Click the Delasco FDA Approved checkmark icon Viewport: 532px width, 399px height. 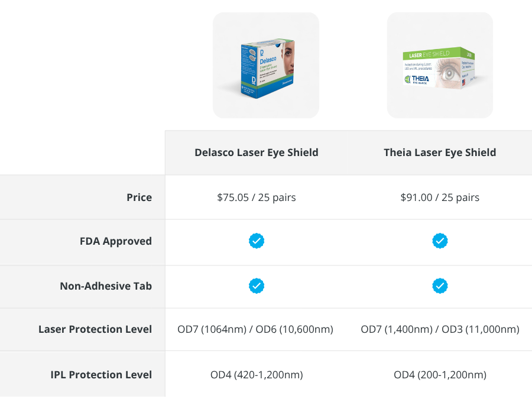257,241
